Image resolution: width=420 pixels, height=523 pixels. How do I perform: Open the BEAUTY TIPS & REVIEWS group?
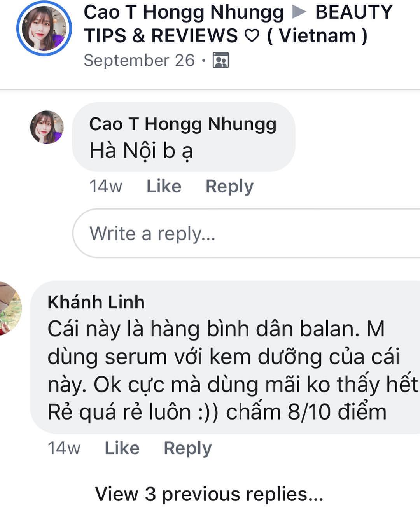tap(226, 35)
